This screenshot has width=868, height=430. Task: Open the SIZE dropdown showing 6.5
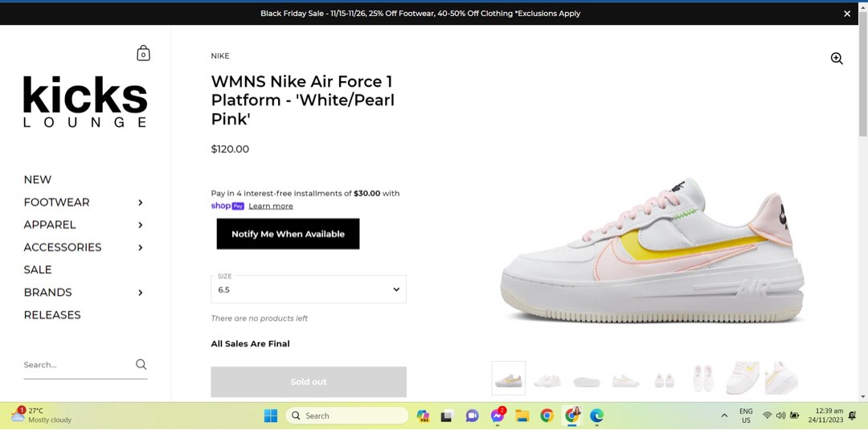[309, 289]
